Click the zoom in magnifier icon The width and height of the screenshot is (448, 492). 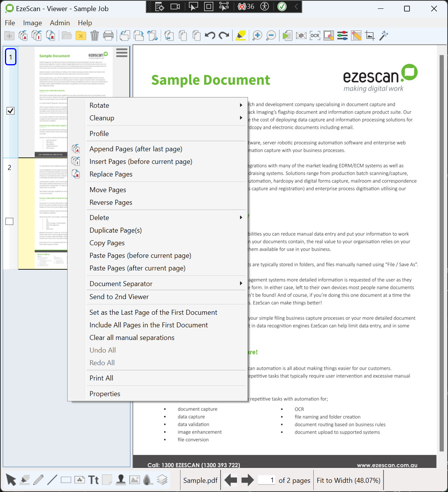point(257,36)
